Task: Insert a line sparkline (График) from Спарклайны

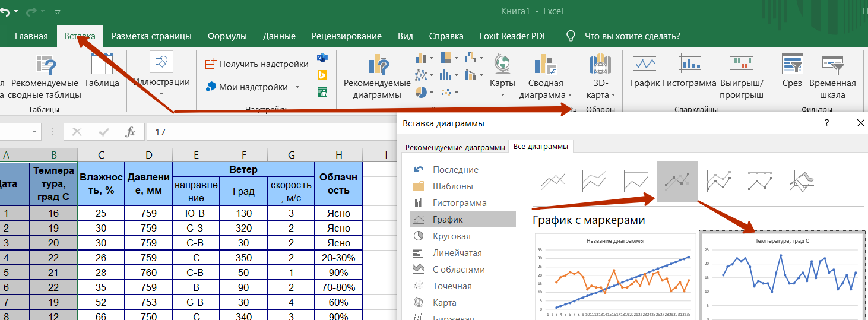Action: click(645, 71)
